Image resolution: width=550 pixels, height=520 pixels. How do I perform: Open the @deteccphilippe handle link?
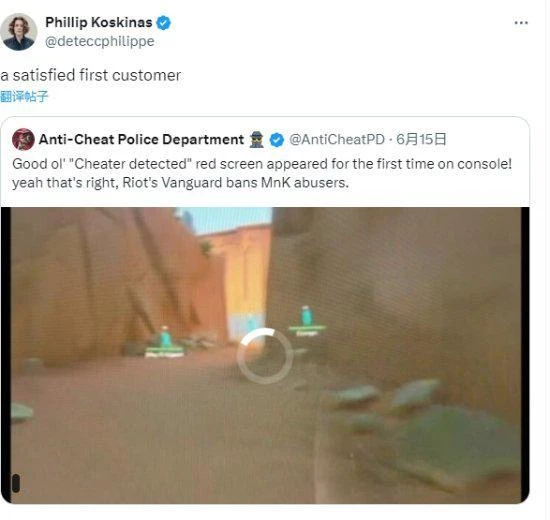point(100,41)
